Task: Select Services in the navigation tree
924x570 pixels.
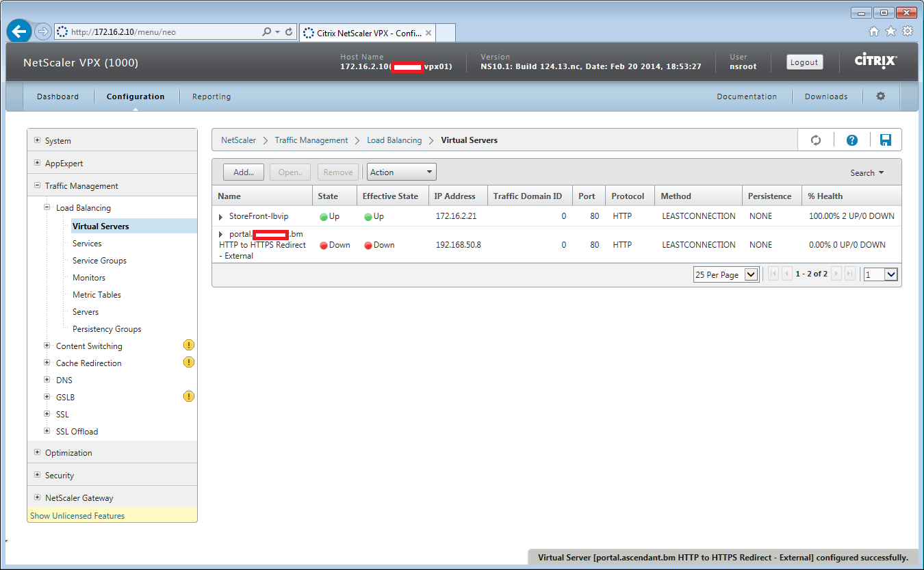Action: [87, 244]
